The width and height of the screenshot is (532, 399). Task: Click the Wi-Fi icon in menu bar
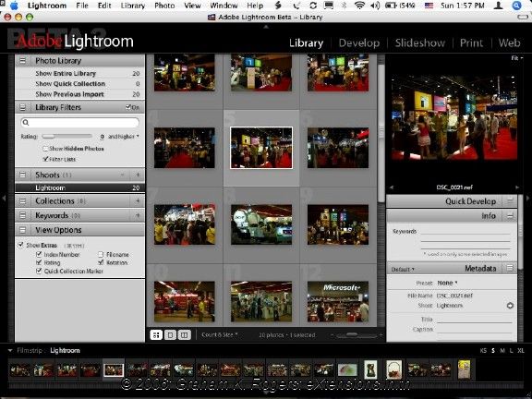(x=359, y=6)
